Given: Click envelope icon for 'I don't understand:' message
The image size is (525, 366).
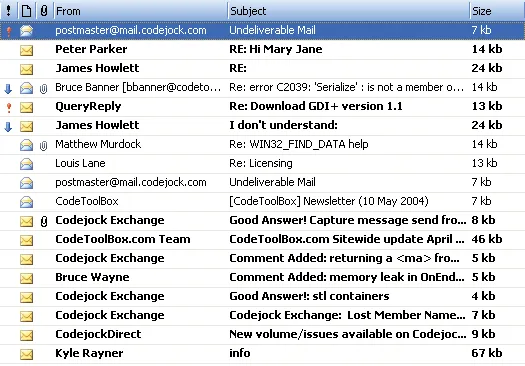Looking at the screenshot, I should [26, 126].
